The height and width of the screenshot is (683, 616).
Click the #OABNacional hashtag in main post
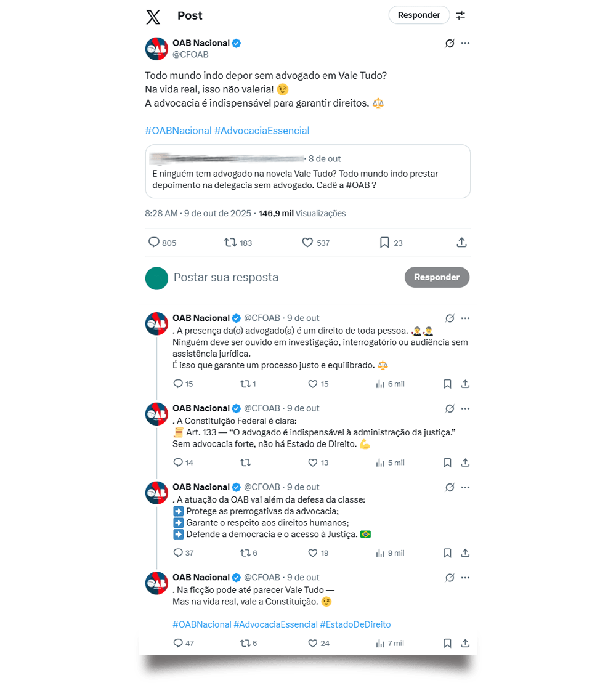point(177,131)
